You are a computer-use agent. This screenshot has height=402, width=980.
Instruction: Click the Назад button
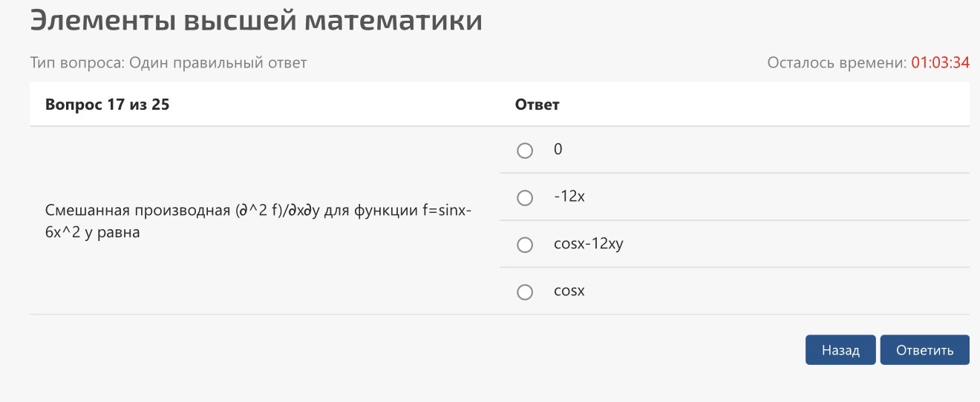click(x=840, y=350)
